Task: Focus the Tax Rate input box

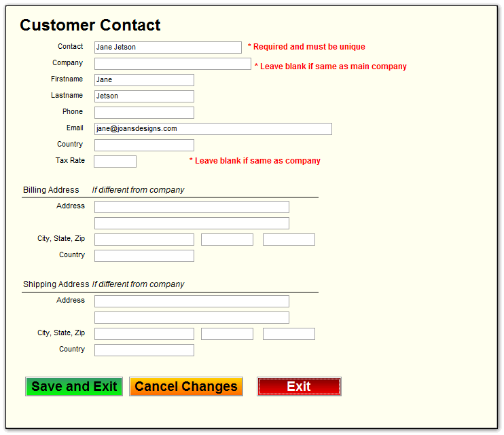Action: coord(115,162)
